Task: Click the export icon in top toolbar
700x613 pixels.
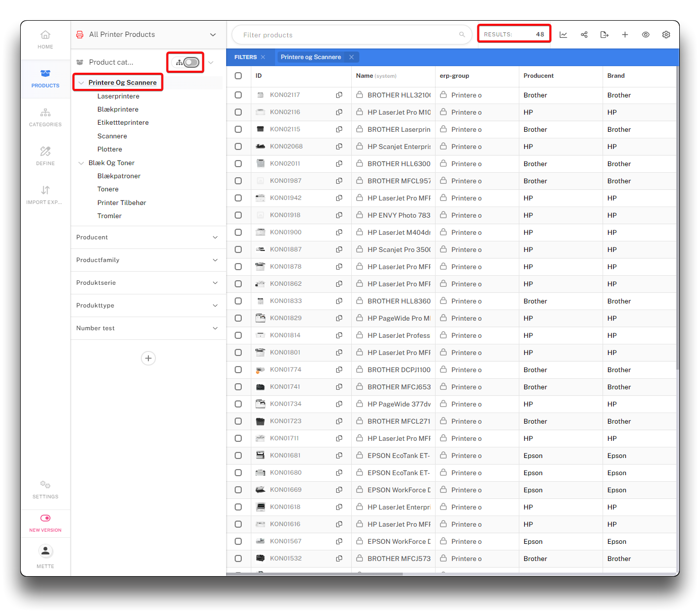Action: click(x=604, y=35)
